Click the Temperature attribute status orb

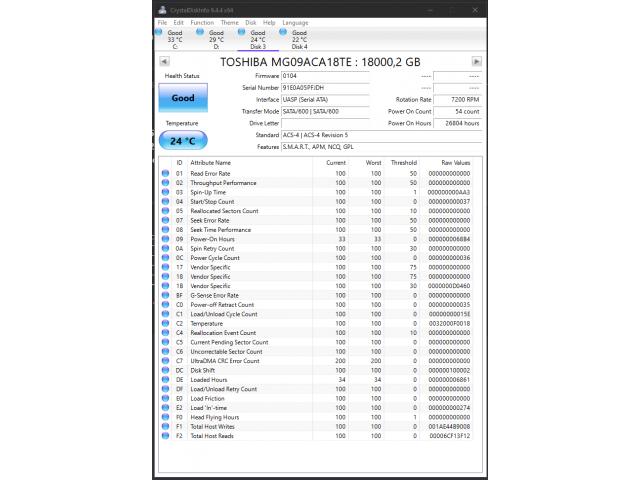(165, 324)
